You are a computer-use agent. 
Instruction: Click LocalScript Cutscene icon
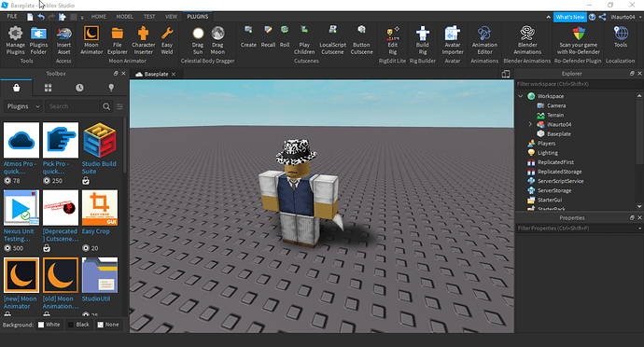point(332,40)
